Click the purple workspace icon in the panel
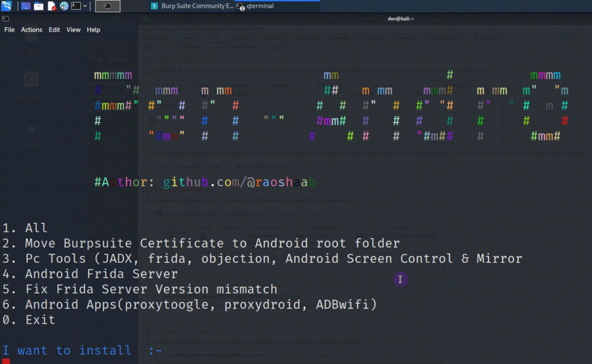The image size is (592, 364). [x=26, y=6]
